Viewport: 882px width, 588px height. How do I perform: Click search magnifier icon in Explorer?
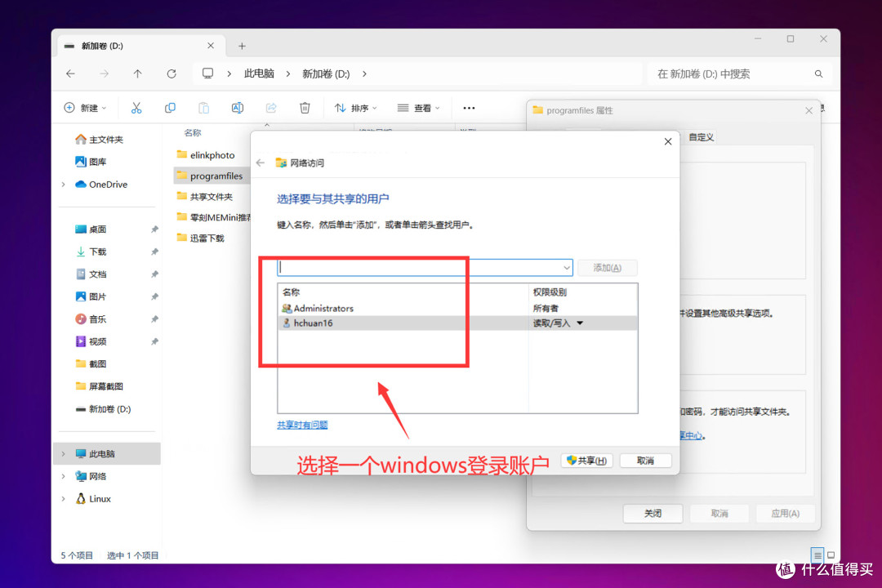[818, 73]
